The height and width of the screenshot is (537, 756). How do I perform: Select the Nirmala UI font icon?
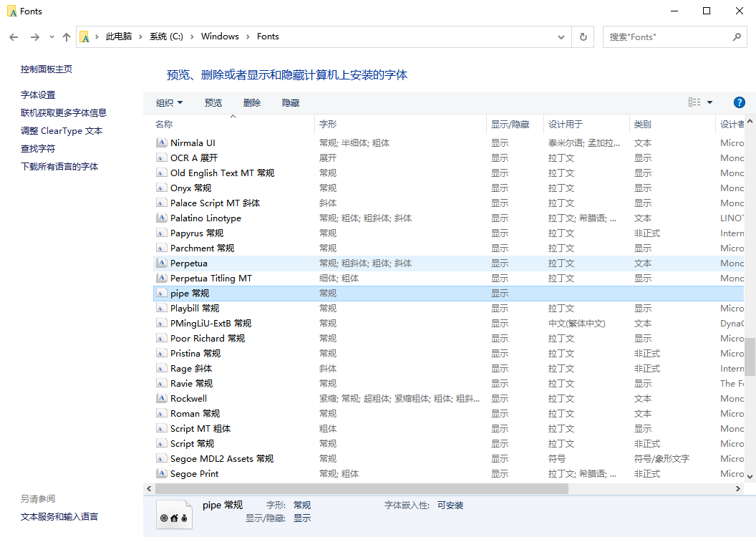point(162,142)
